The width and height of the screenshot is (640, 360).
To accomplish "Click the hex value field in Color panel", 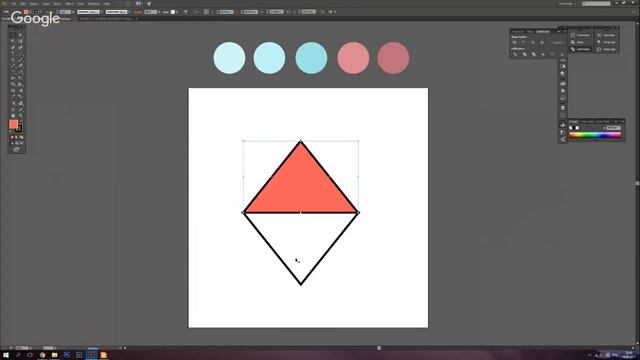I will [613, 128].
